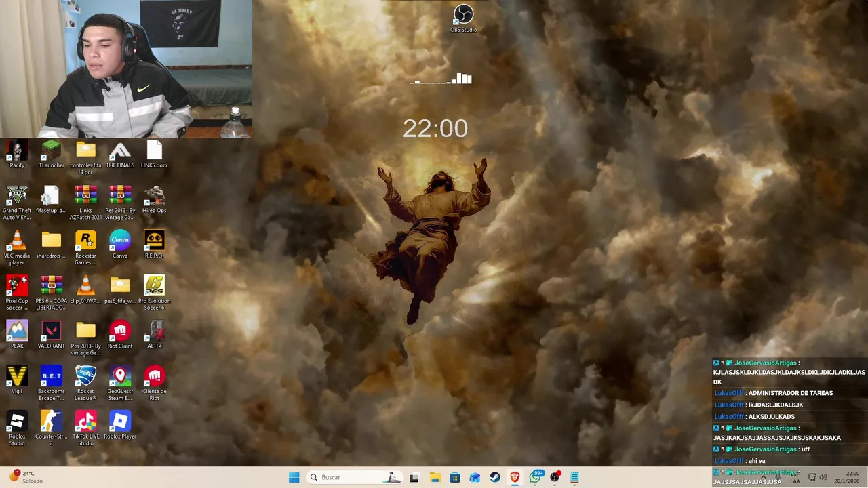The height and width of the screenshot is (488, 868).
Task: Select the Vigil game shortcut
Action: [x=17, y=380]
